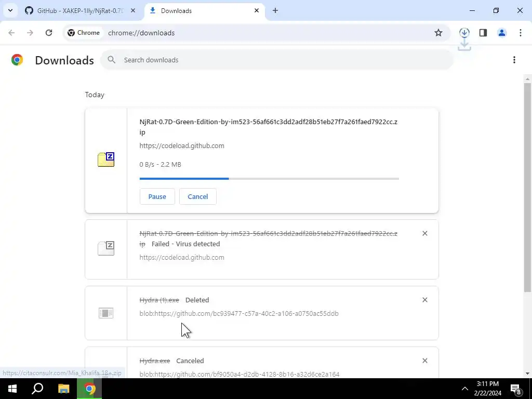The height and width of the screenshot is (399, 532).
Task: Show hidden system tray icons
Action: click(x=465, y=389)
